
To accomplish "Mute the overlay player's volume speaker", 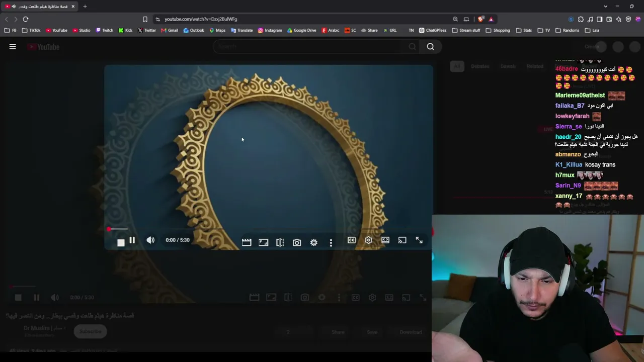I will [150, 240].
